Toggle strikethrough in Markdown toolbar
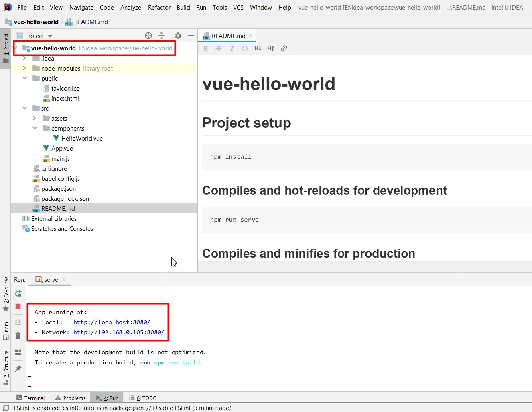Screen dimensions: 532x412 coord(219,48)
